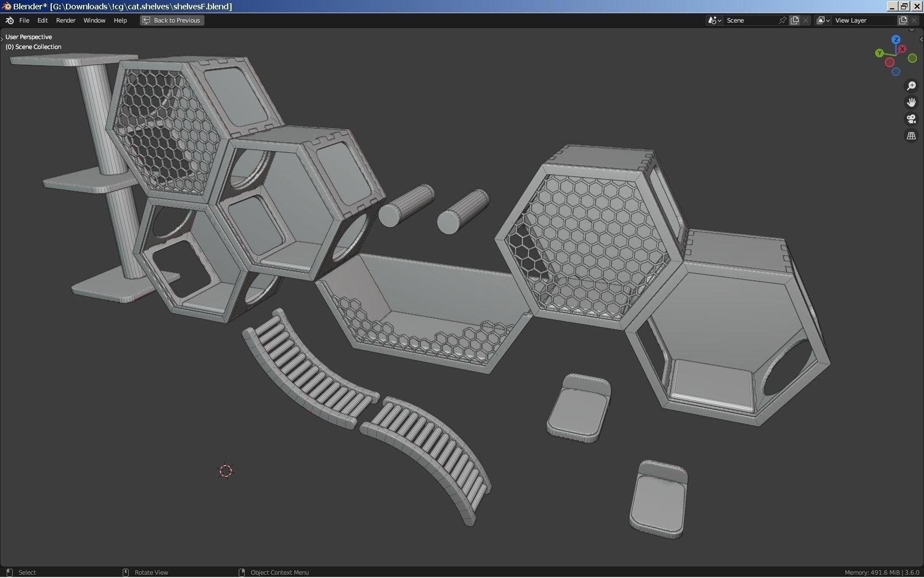Viewport: 924px width, 578px height.
Task: Click the Blender icon in the title bar
Action: (x=7, y=7)
